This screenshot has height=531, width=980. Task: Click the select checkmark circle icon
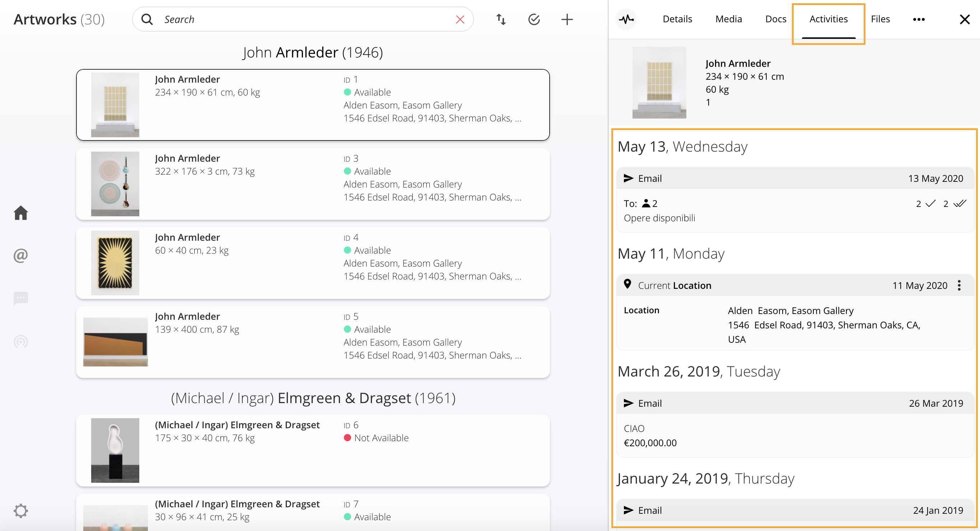pyautogui.click(x=534, y=19)
